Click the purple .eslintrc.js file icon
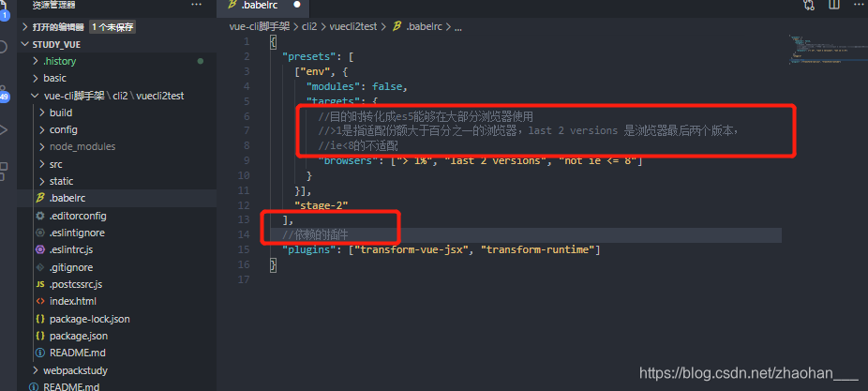Image resolution: width=868 pixels, height=391 pixels. [x=40, y=249]
